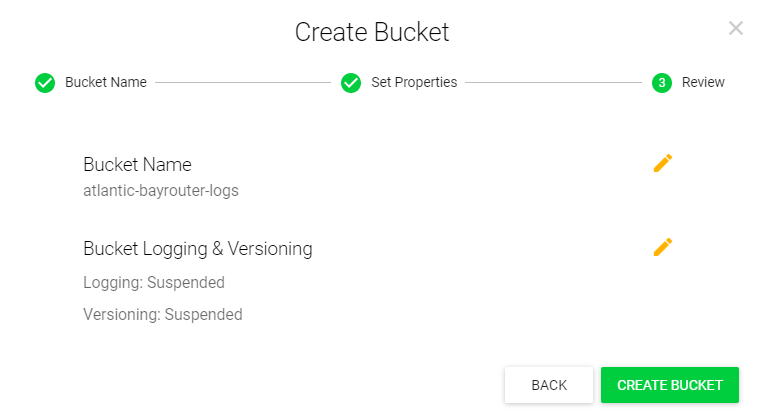This screenshot has width=758, height=416.
Task: Click the number 3 circle for Review
Action: (662, 83)
